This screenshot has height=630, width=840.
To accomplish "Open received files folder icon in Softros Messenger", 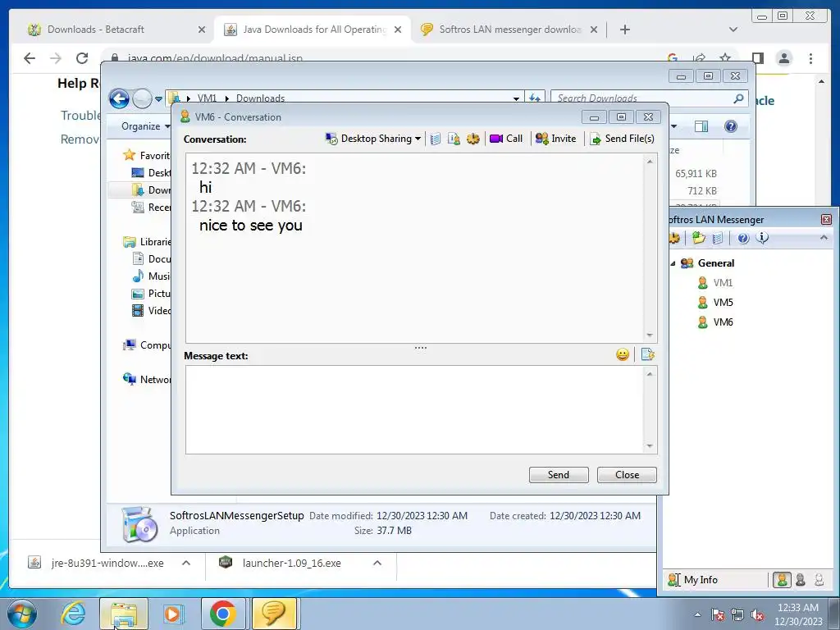I will tap(698, 238).
